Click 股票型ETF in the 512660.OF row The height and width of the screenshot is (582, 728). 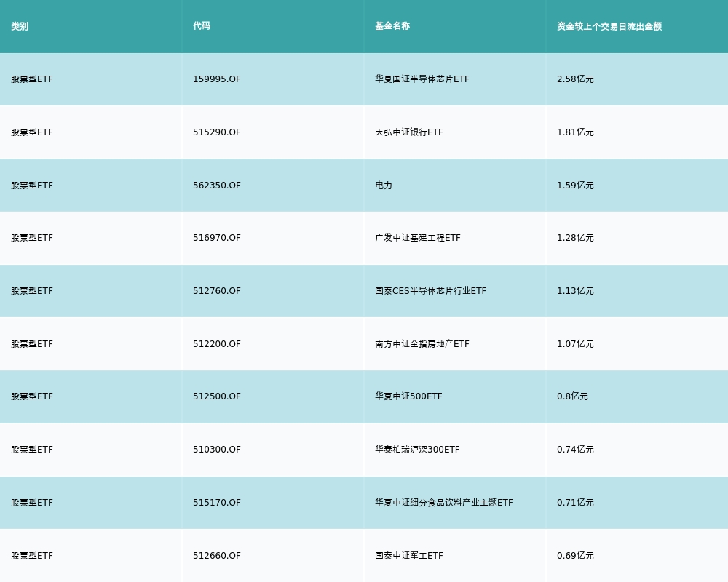(32, 556)
